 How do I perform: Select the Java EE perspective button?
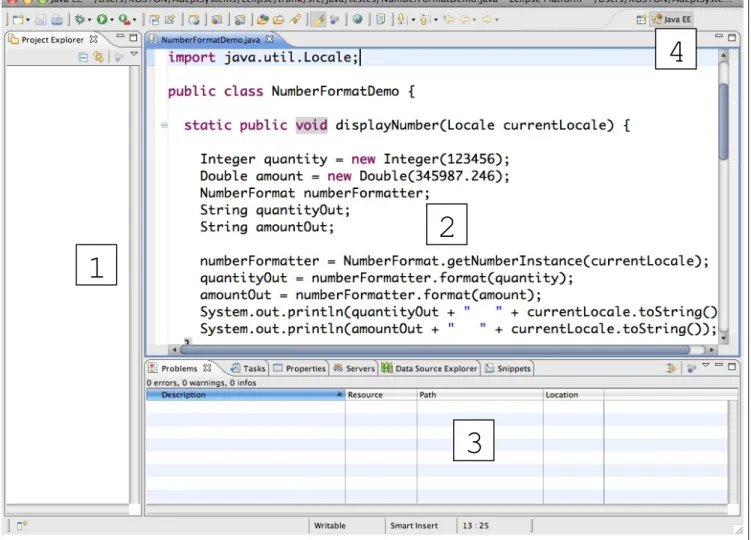671,20
